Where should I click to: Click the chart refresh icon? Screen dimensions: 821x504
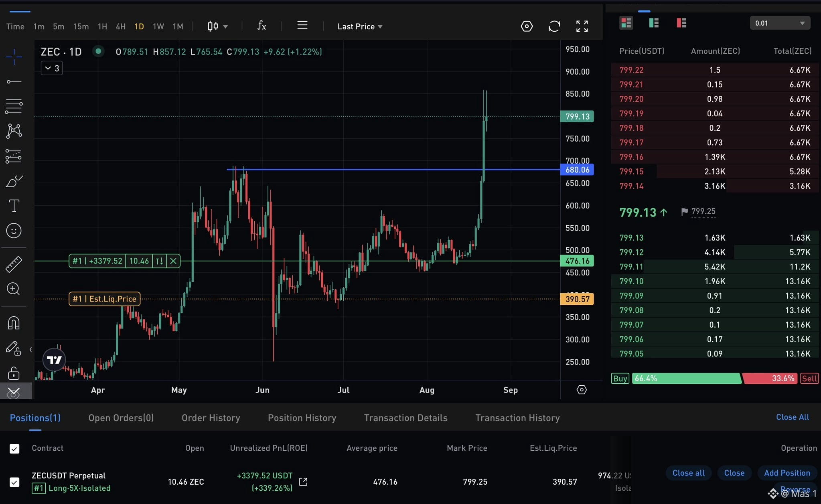(554, 26)
